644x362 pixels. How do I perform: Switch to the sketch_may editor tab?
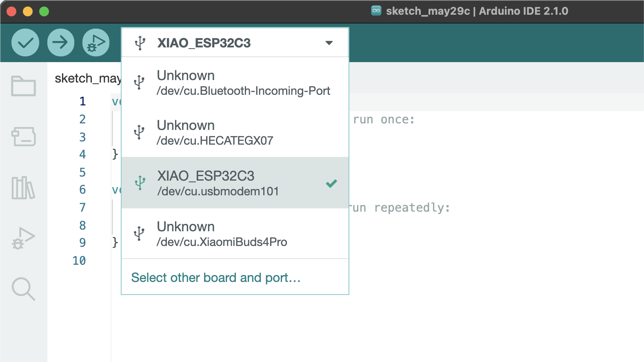coord(88,78)
